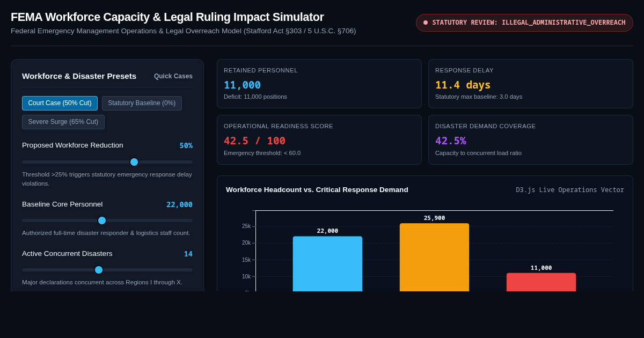This screenshot has height=338, width=644.
Task: Click the blue 22,000 chart bar
Action: pyautogui.click(x=327, y=263)
